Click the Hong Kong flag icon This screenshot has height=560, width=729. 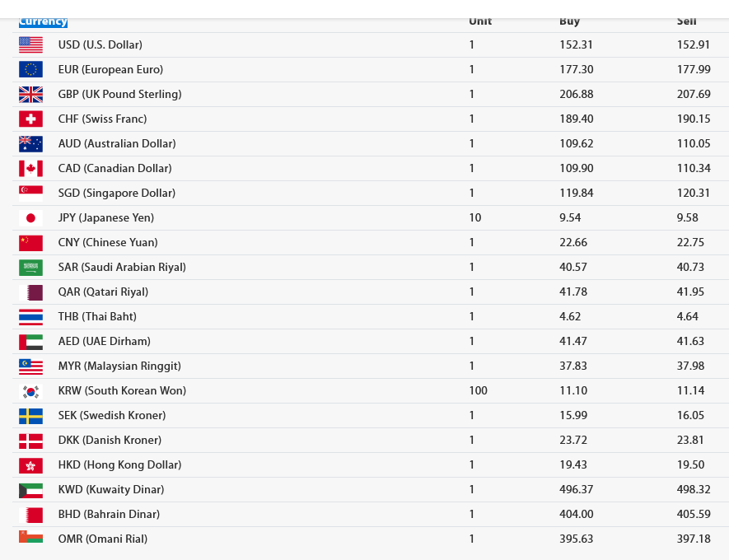tap(30, 464)
